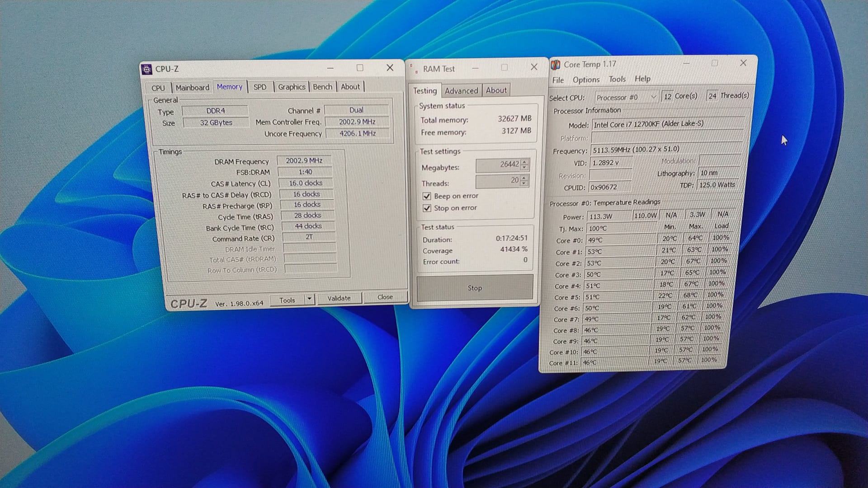Open the File menu in Core Temp
The width and height of the screenshot is (868, 488).
[558, 80]
